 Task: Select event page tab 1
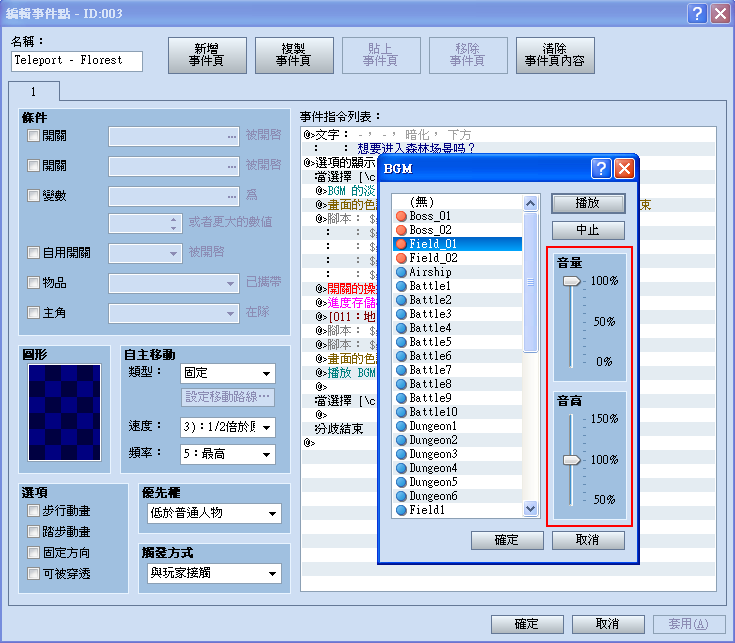click(34, 91)
